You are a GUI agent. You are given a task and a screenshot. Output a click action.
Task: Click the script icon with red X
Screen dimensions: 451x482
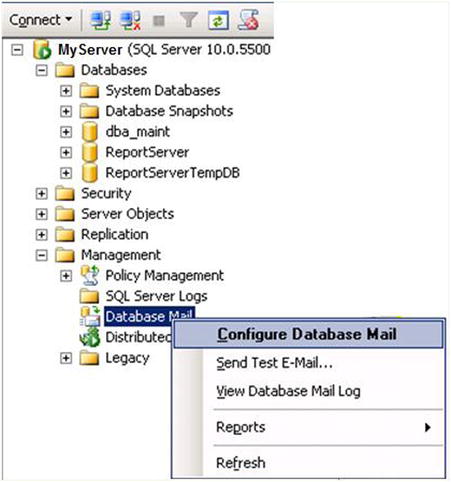(x=249, y=20)
